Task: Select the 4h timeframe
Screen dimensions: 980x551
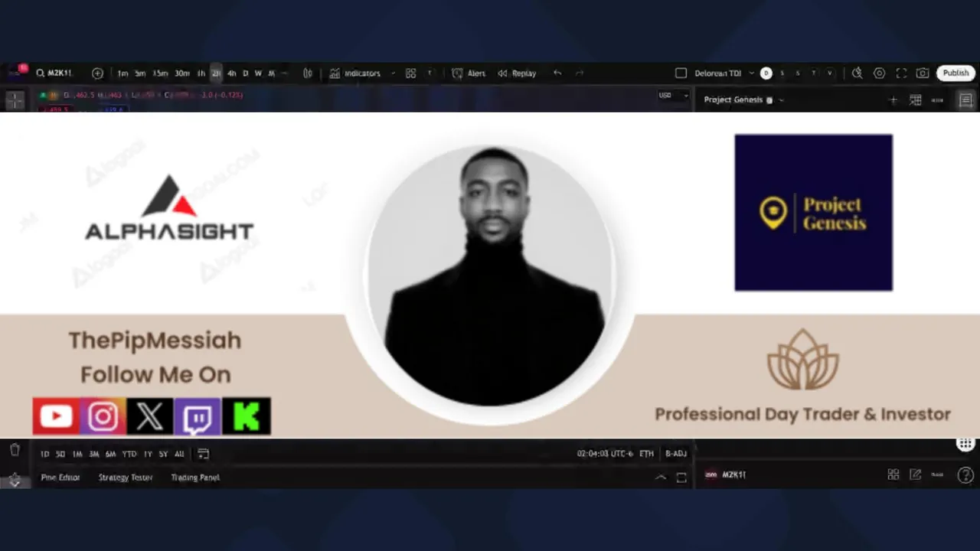Action: click(231, 73)
